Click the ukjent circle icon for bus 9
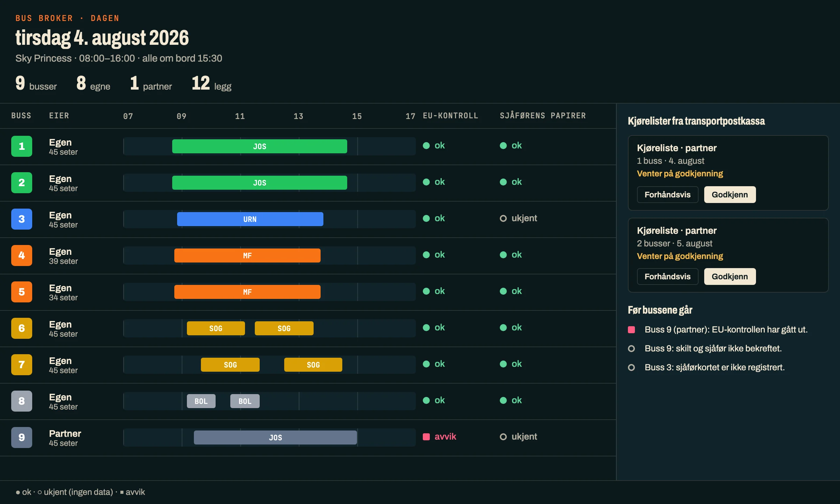Image resolution: width=840 pixels, height=504 pixels. point(503,437)
